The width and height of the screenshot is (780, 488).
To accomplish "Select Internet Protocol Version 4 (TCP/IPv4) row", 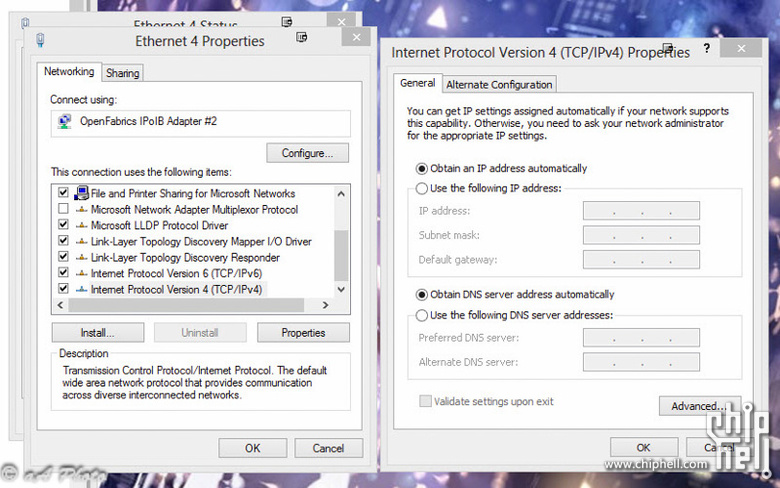I will pyautogui.click(x=176, y=290).
